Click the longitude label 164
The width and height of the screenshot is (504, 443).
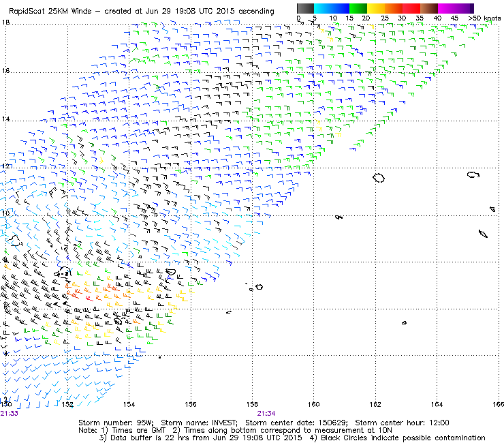click(437, 404)
